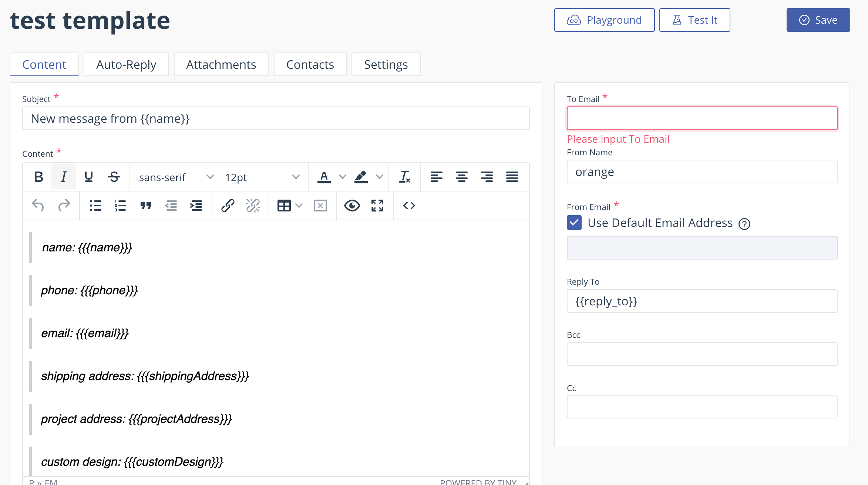Center-align the editor text
The height and width of the screenshot is (485, 868).
pos(461,177)
